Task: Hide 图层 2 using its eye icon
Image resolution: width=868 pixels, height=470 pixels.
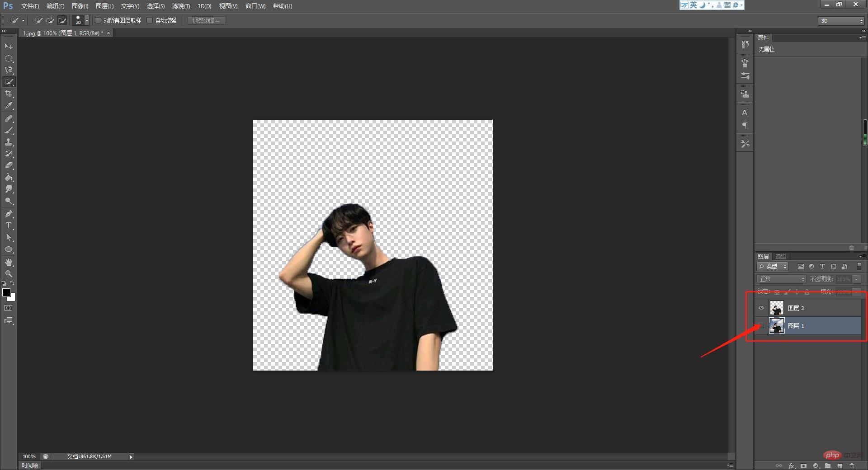Action: pos(761,308)
